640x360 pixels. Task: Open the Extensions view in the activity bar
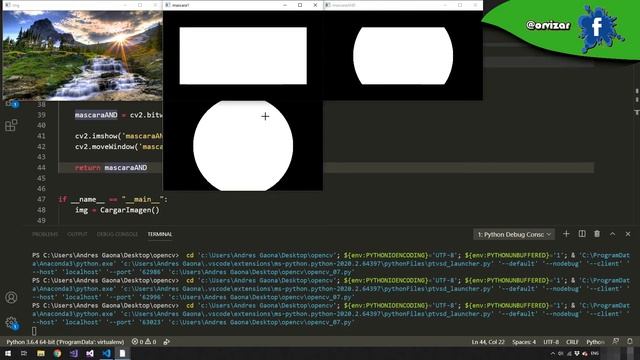pyautogui.click(x=11, y=125)
